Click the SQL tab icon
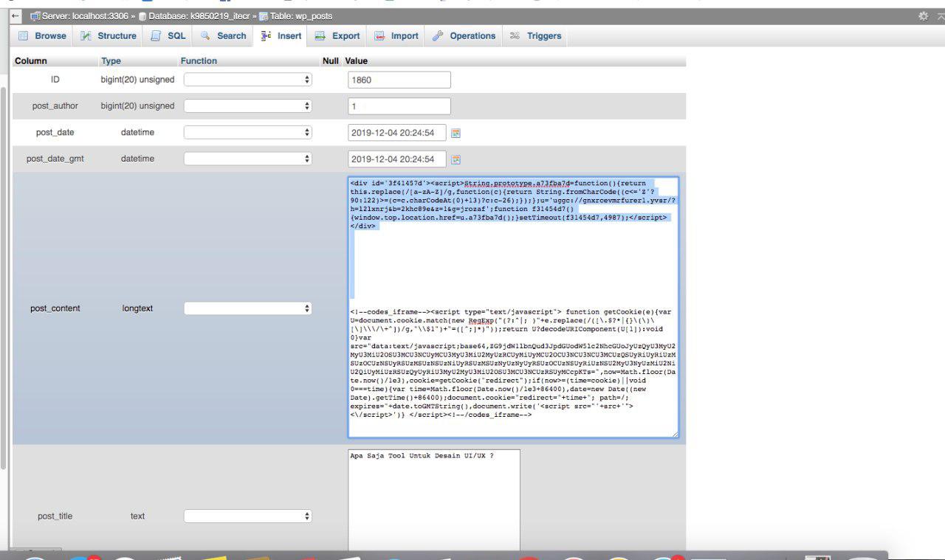 coord(156,35)
